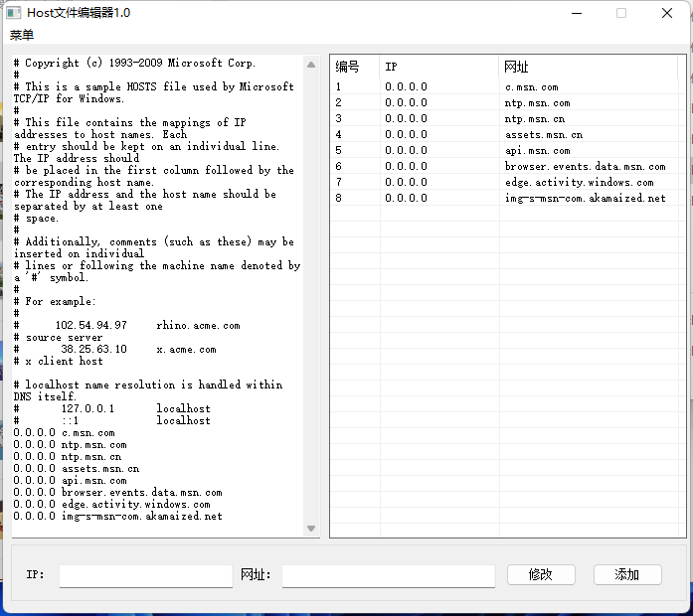Click the IP column header
693x616 pixels.
click(437, 67)
